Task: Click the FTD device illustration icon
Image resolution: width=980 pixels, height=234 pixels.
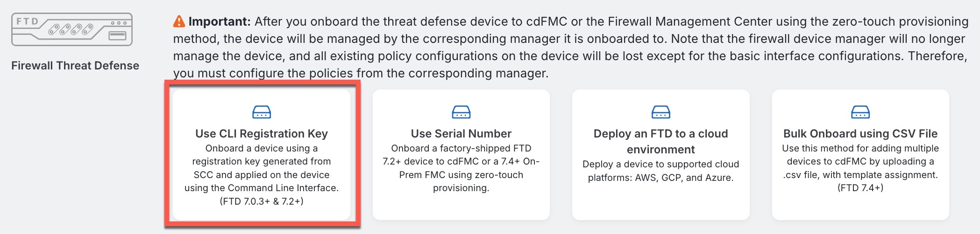Action: coord(72,29)
